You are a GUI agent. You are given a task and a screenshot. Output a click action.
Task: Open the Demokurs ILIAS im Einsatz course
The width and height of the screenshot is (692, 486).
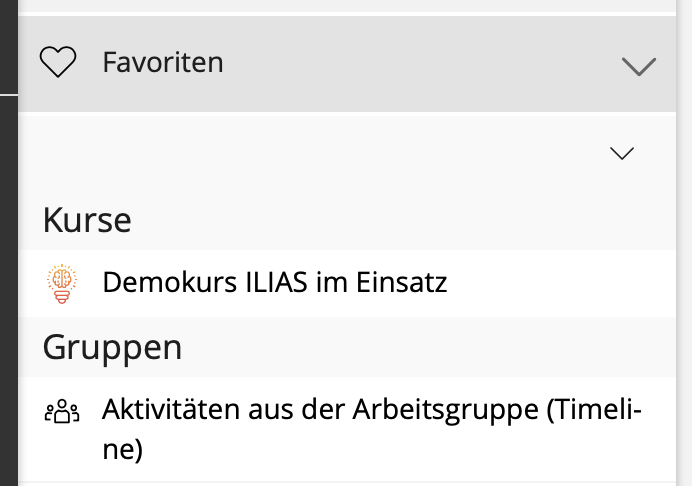[274, 283]
